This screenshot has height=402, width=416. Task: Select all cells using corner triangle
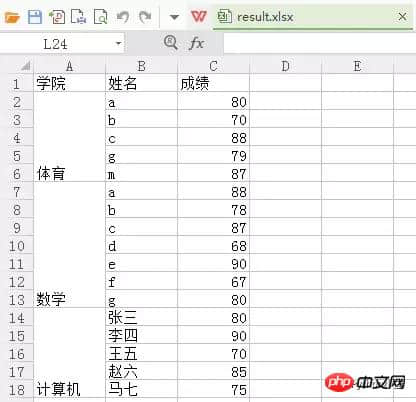tap(25, 66)
